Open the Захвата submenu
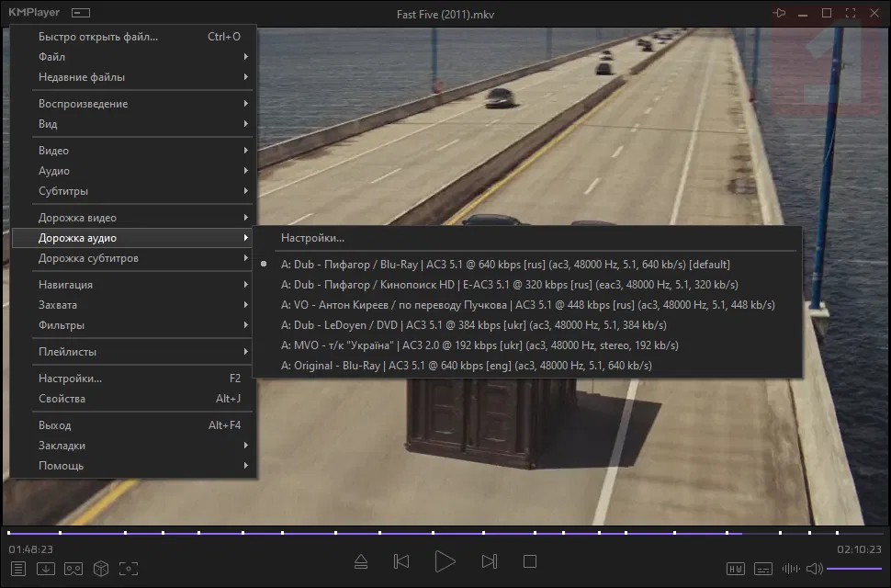The height and width of the screenshot is (588, 891). 133,305
